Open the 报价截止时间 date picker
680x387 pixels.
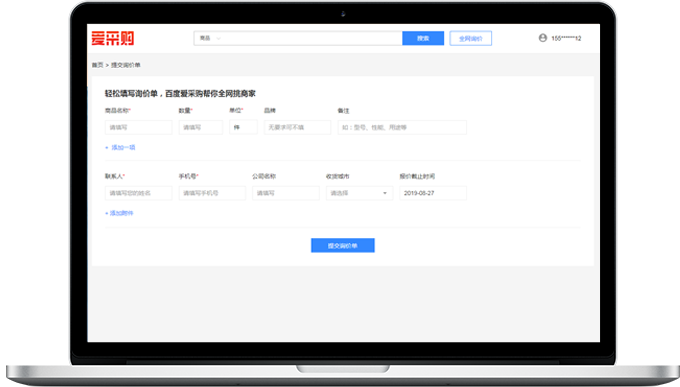click(433, 193)
